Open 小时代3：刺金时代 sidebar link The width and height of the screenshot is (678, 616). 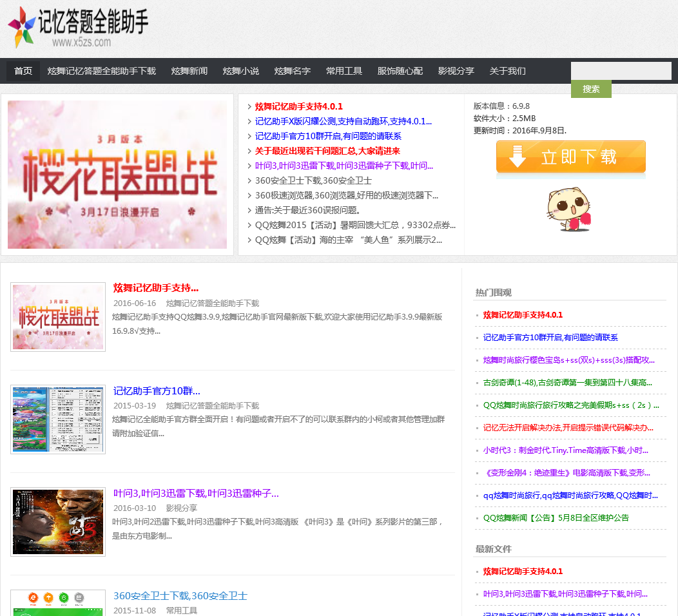tap(566, 450)
